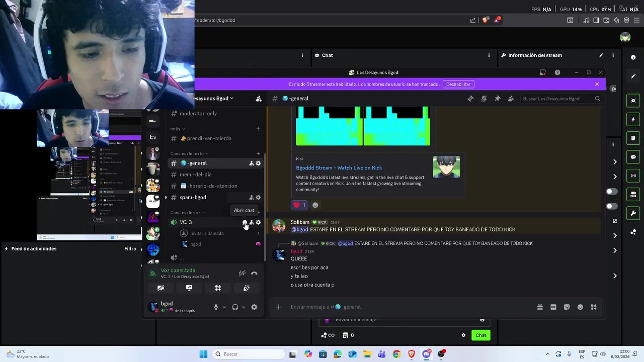
Task: Open GIF picker in message bar
Action: (553, 307)
